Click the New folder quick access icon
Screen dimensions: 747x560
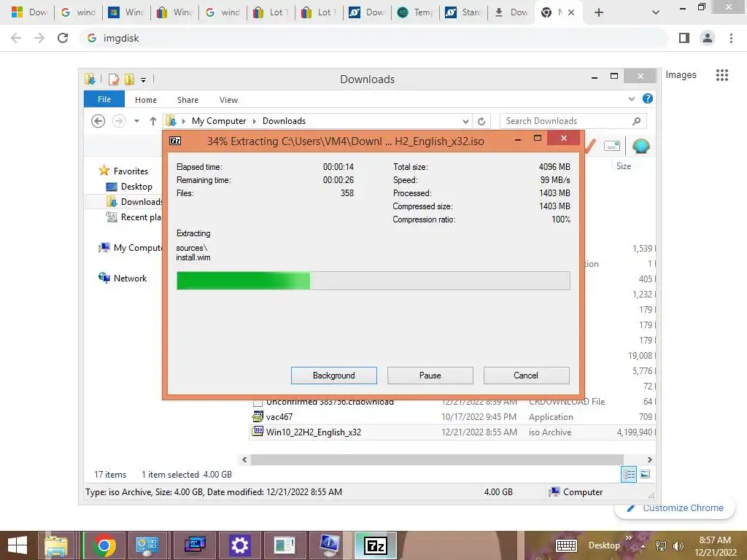tap(128, 79)
